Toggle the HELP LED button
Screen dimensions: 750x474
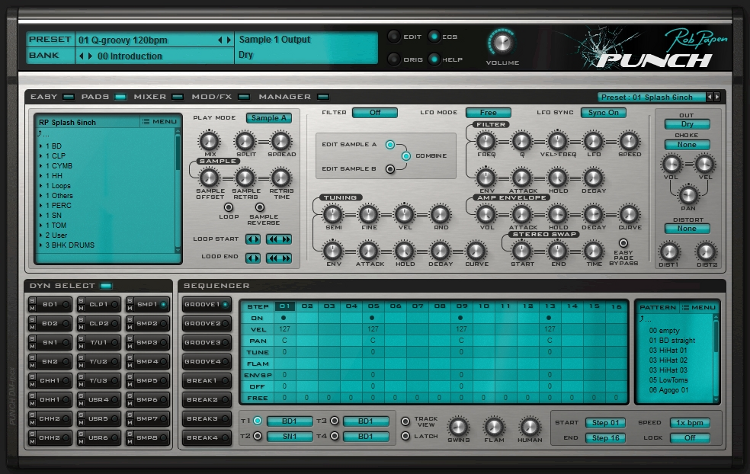[434, 59]
